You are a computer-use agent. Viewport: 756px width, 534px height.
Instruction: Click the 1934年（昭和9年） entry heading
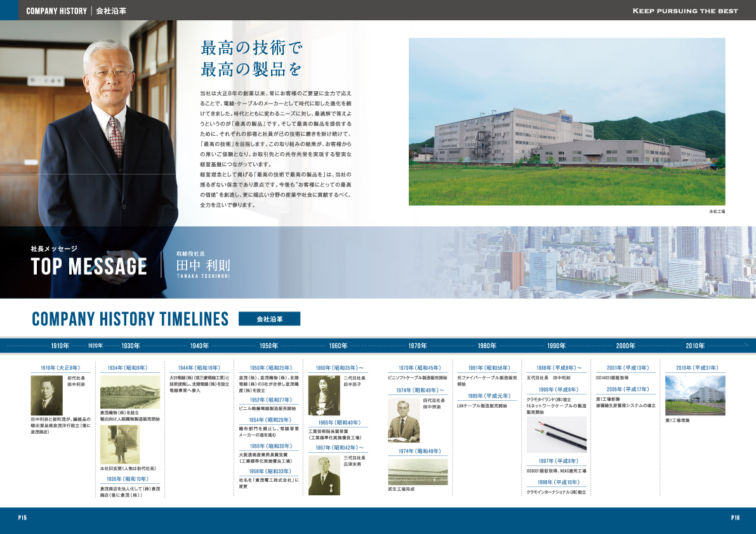pyautogui.click(x=128, y=368)
